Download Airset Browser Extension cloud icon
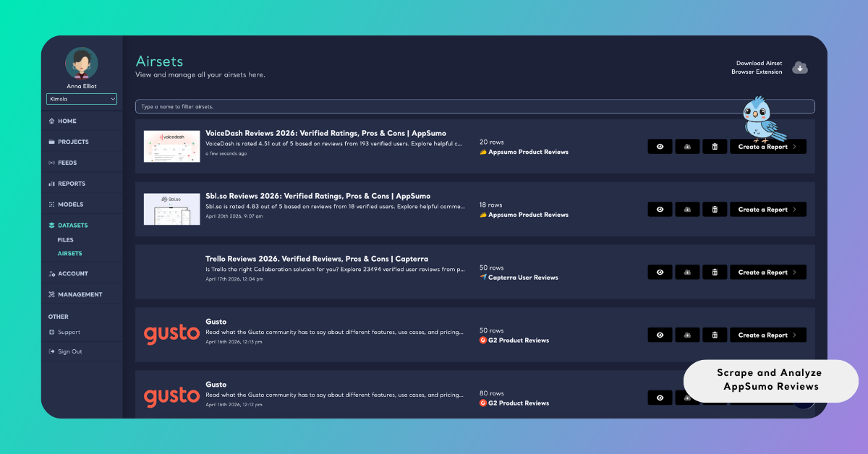This screenshot has width=868, height=454. (x=800, y=67)
